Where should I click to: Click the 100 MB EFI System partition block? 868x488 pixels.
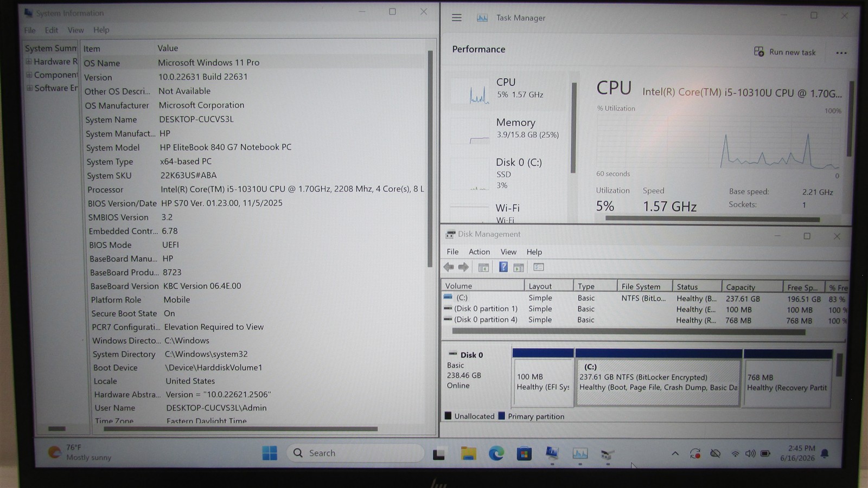click(x=543, y=382)
